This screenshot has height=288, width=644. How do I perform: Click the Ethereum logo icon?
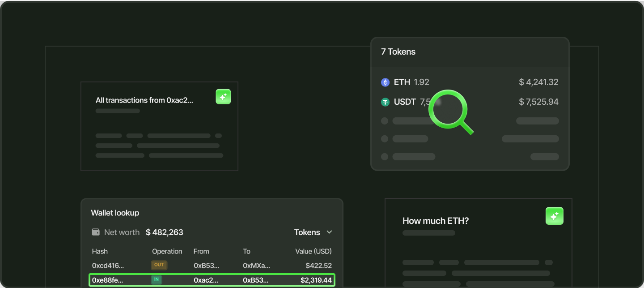pyautogui.click(x=385, y=82)
